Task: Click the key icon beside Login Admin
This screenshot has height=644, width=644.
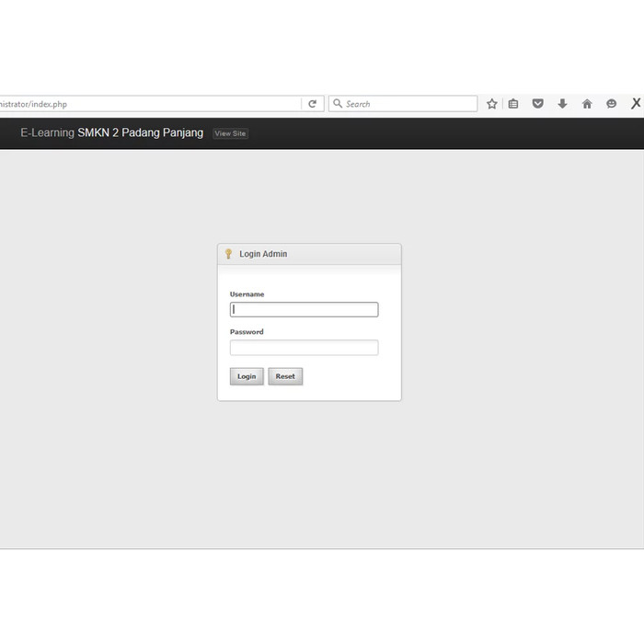Action: [229, 254]
